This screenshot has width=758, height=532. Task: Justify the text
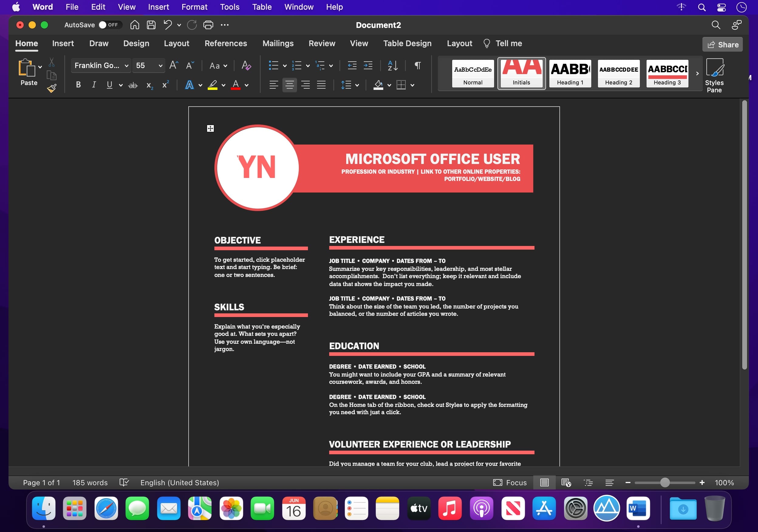(321, 85)
